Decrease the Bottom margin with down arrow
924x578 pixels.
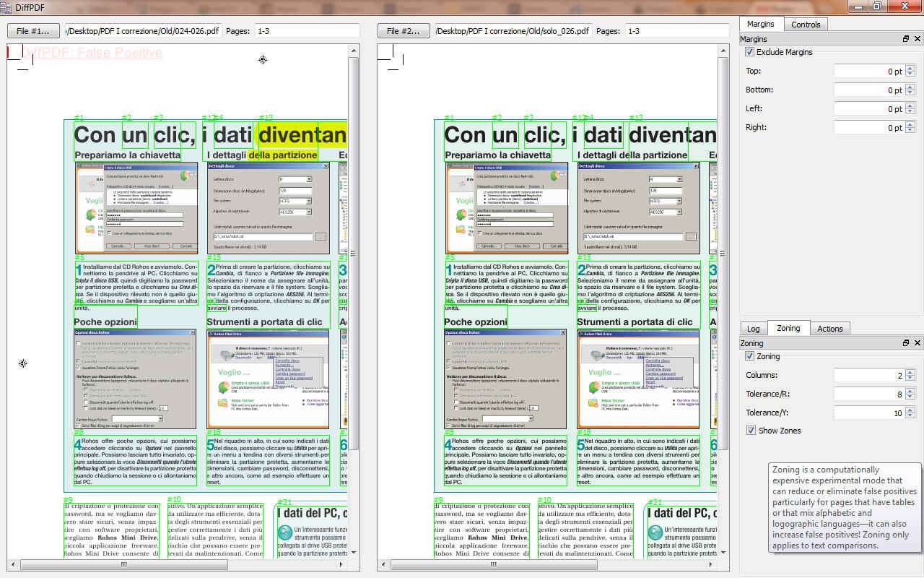click(x=910, y=93)
